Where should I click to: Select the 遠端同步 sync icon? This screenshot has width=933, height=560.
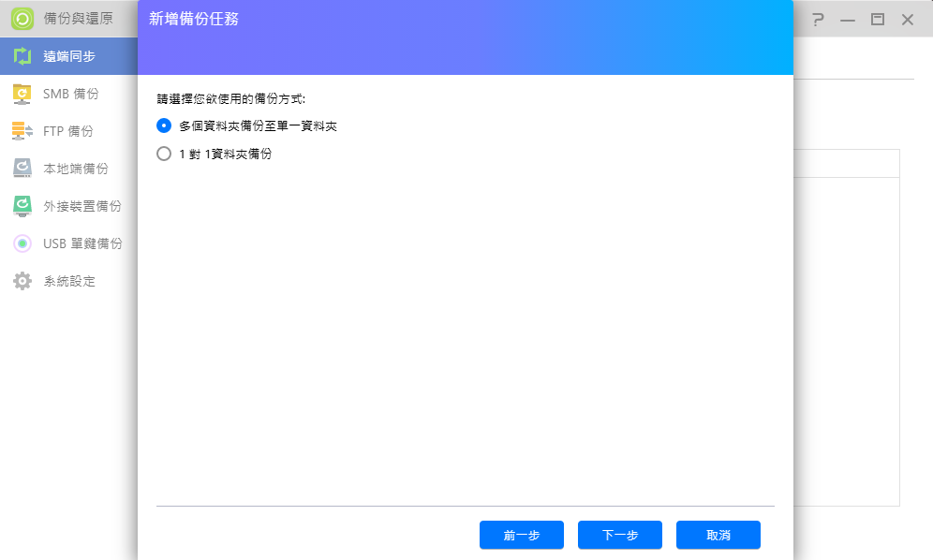pos(22,56)
